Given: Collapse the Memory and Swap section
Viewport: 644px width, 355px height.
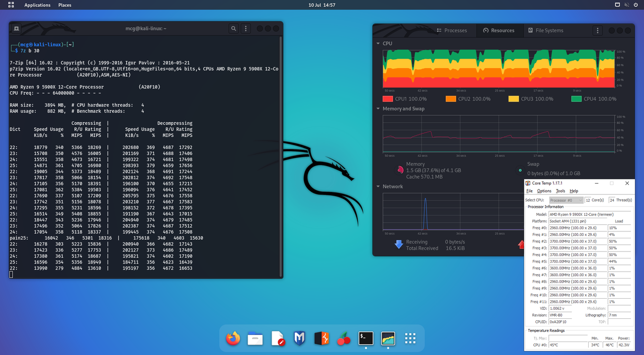Looking at the screenshot, I should (x=378, y=109).
